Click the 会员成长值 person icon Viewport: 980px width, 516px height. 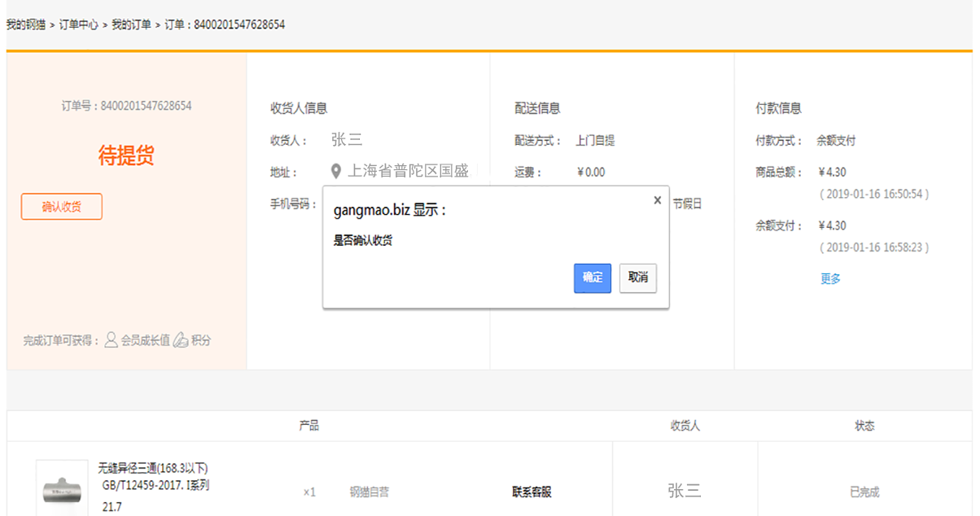click(x=112, y=340)
